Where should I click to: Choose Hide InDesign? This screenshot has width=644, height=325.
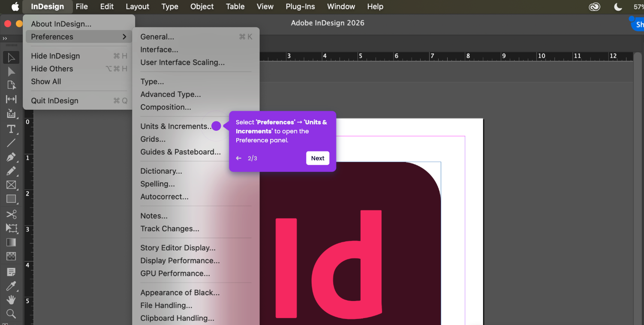[79, 56]
